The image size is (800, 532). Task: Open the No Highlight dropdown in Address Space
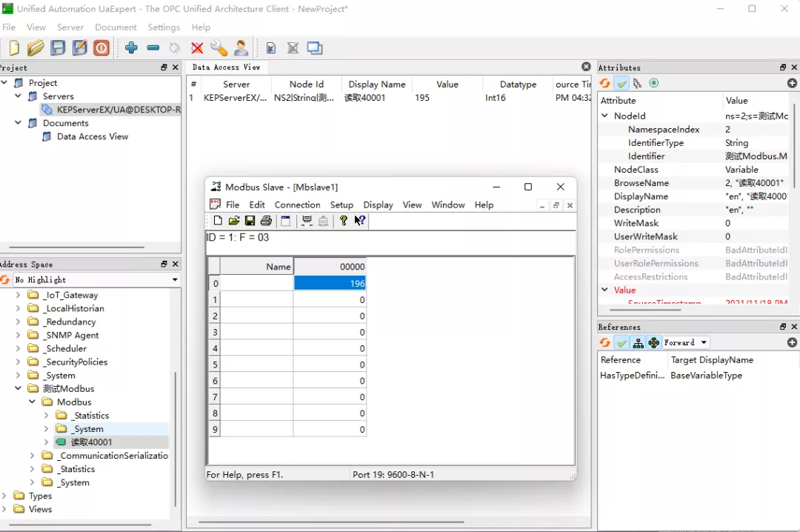coord(96,279)
